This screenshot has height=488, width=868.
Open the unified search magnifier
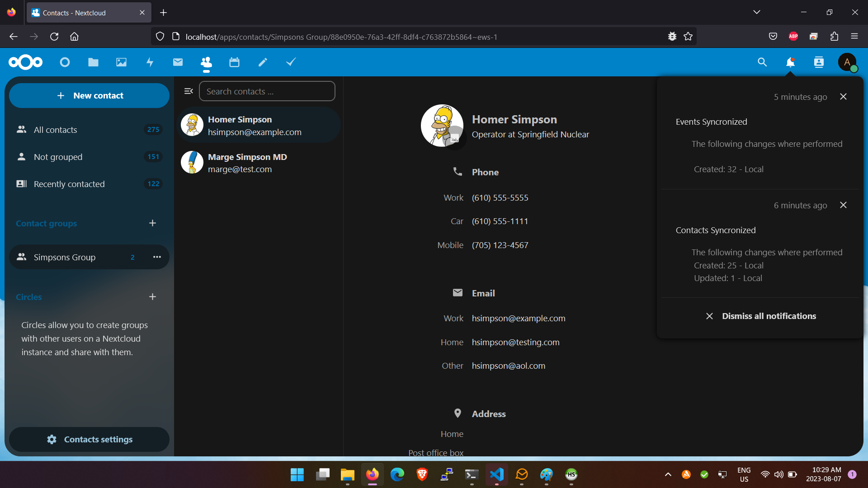coord(762,62)
